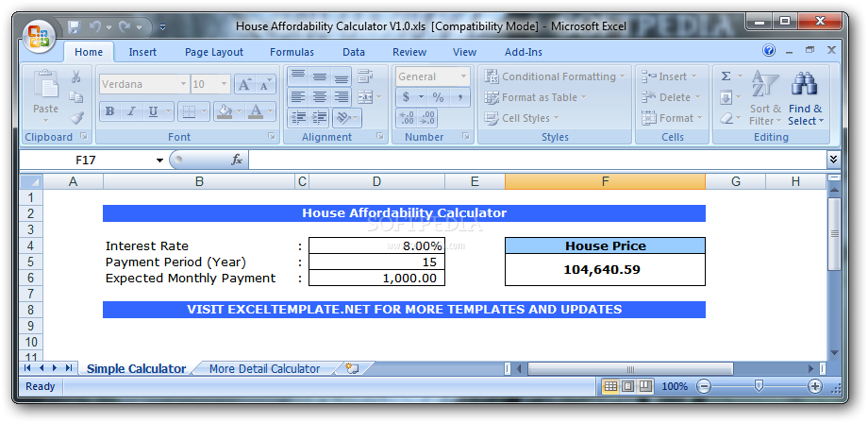
Task: Open the Page Layout ribbon tab
Action: point(214,52)
